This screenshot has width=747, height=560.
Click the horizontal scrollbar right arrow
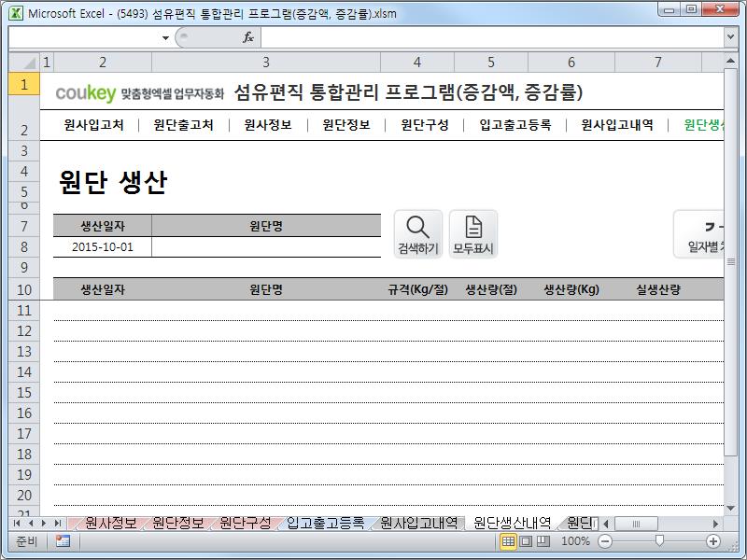point(715,524)
